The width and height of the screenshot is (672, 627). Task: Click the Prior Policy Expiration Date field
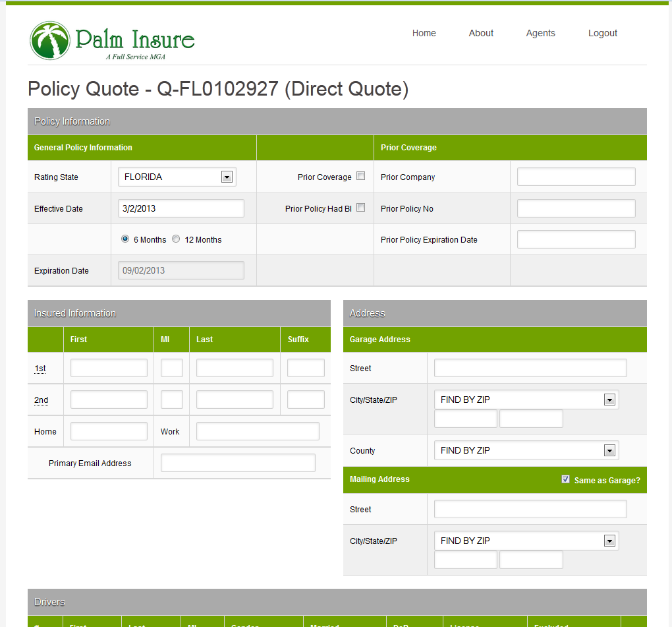click(576, 239)
